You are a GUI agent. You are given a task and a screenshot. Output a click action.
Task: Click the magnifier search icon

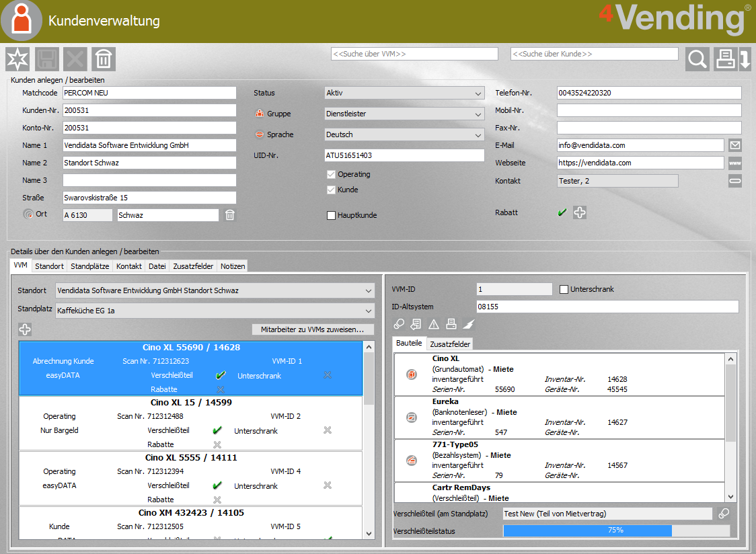(697, 59)
